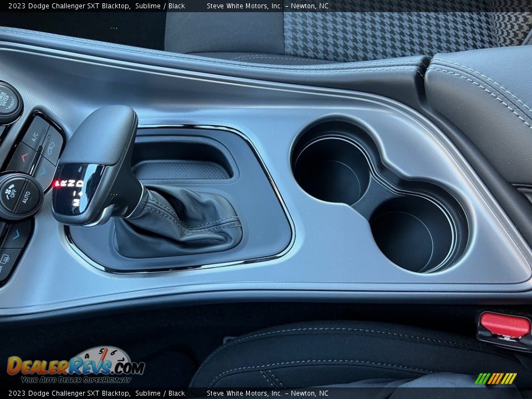
Task: Tap the AUTO climate button
Action: tap(28, 197)
